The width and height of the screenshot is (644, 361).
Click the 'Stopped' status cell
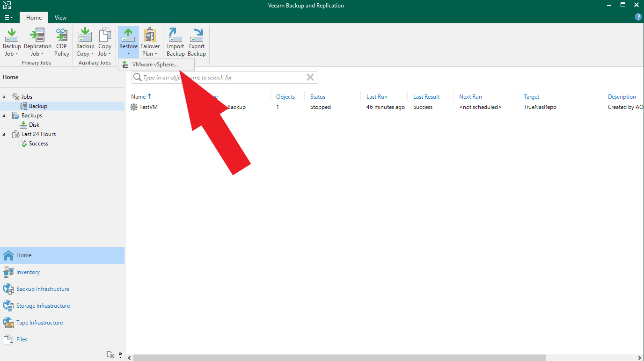321,107
